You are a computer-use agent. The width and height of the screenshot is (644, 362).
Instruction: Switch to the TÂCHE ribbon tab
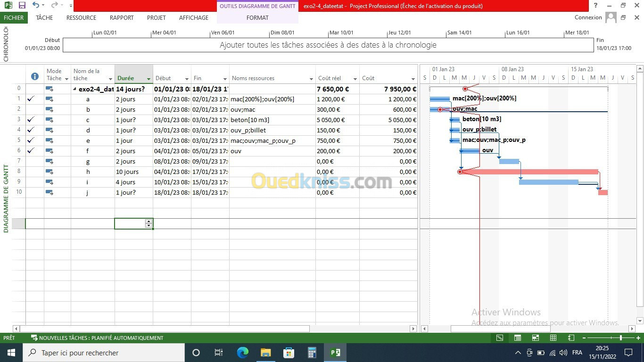click(x=44, y=17)
